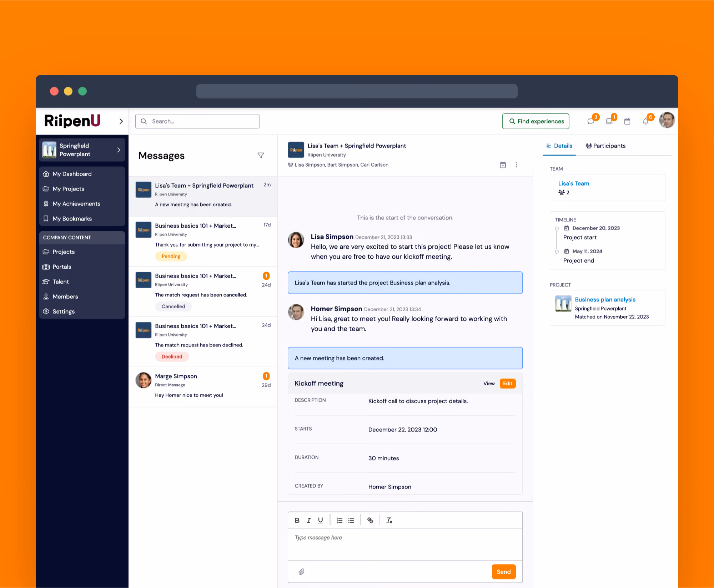Switch to the Details tab
This screenshot has height=588, width=714.
pos(559,146)
